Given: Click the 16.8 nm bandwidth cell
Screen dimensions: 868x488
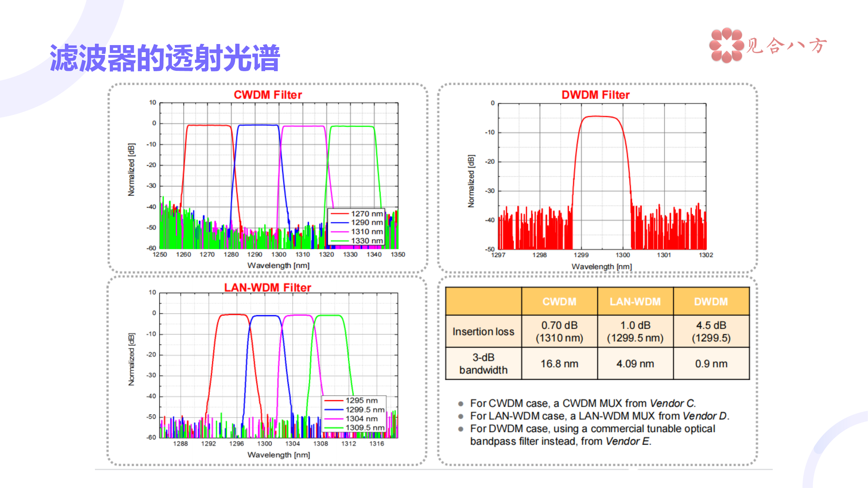Looking at the screenshot, I should point(559,364).
